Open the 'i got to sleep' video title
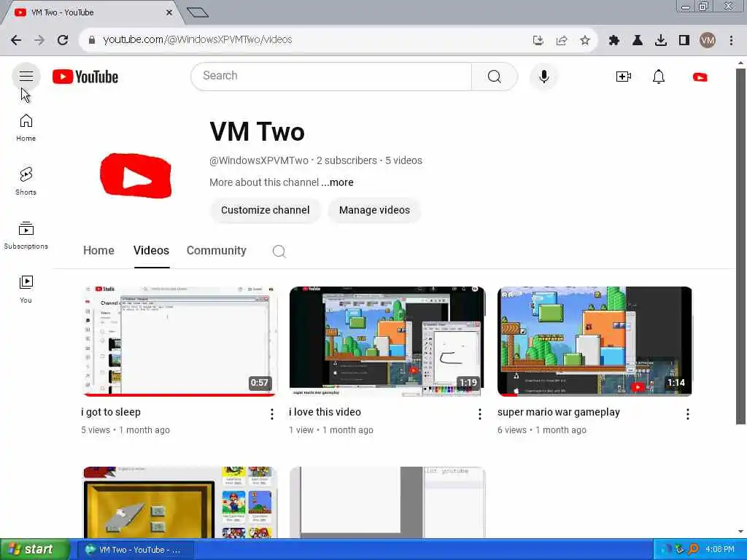Viewport: 747px width, 560px height. (x=111, y=413)
